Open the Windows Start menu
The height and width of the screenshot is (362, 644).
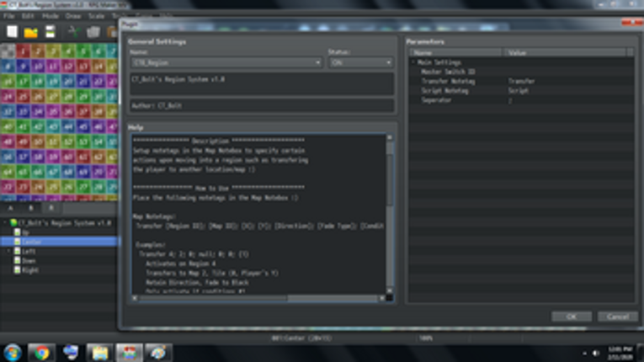coord(13,353)
